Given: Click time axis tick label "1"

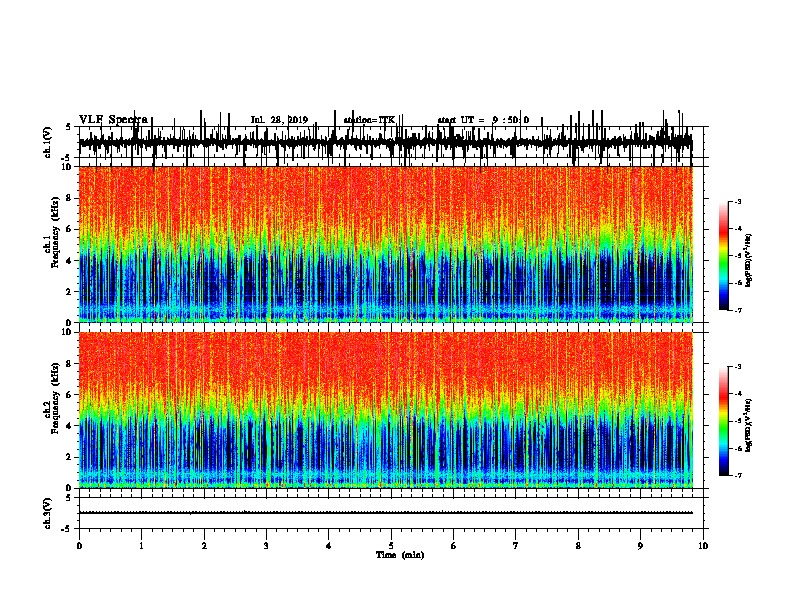Looking at the screenshot, I should 141,546.
